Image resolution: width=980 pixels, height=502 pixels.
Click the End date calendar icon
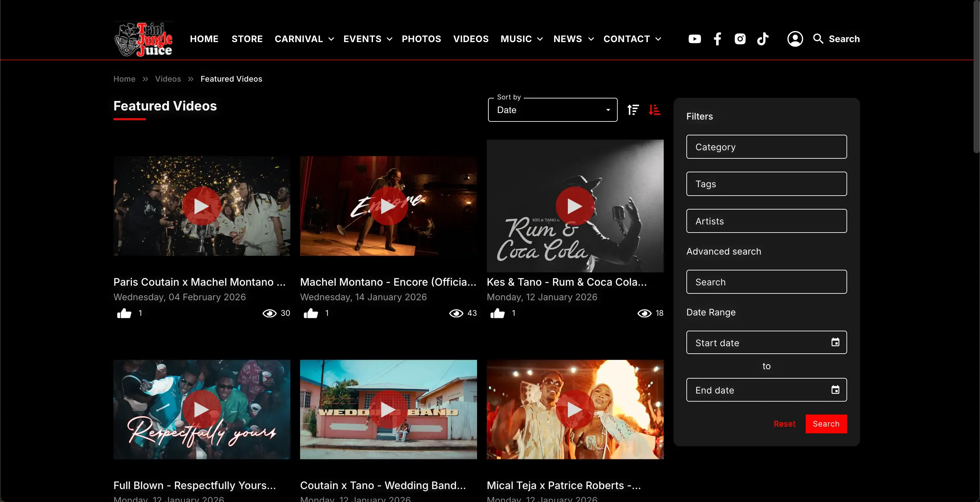pos(835,390)
